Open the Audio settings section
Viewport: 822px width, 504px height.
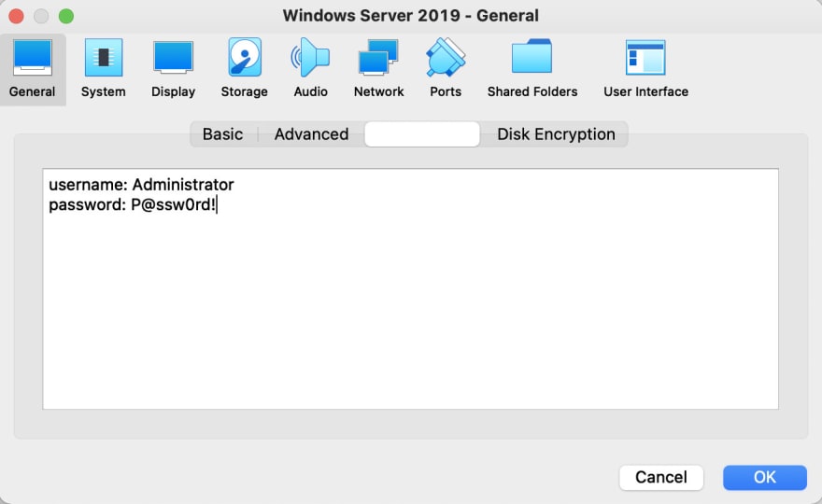point(310,70)
